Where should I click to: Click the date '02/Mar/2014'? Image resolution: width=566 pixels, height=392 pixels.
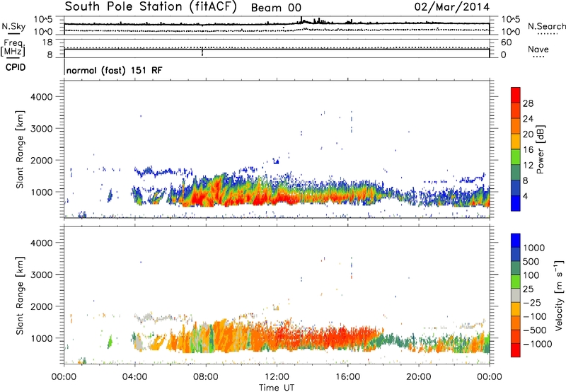tap(452, 7)
